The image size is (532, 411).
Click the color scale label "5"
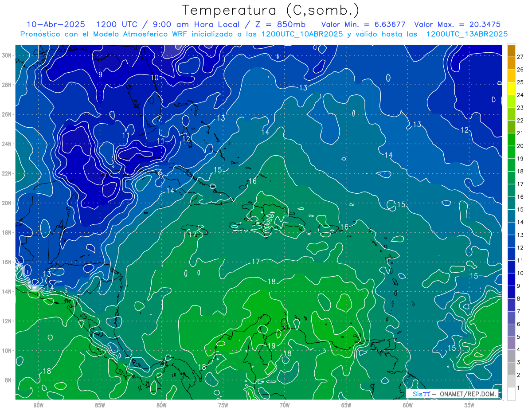[x=519, y=337]
